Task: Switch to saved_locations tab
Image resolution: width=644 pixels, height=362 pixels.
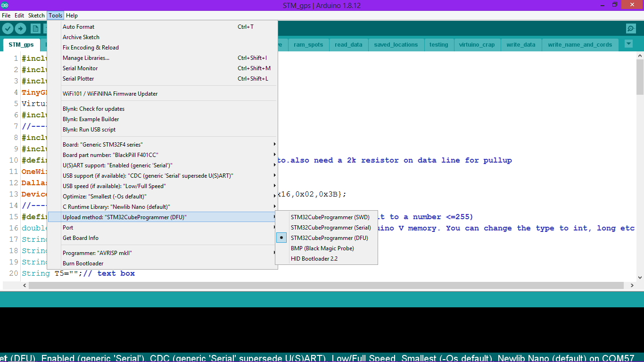Action: [x=396, y=45]
